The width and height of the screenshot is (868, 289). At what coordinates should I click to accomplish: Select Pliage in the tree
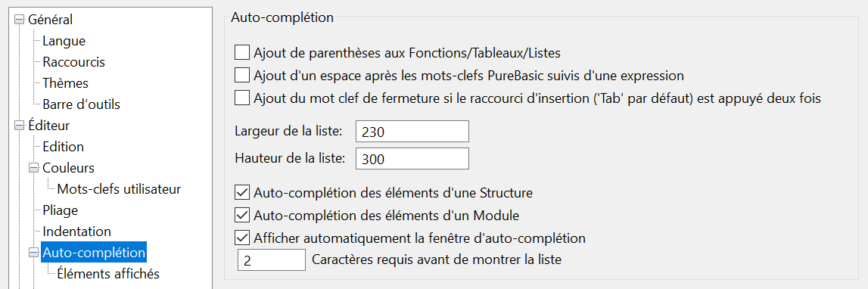pos(60,210)
